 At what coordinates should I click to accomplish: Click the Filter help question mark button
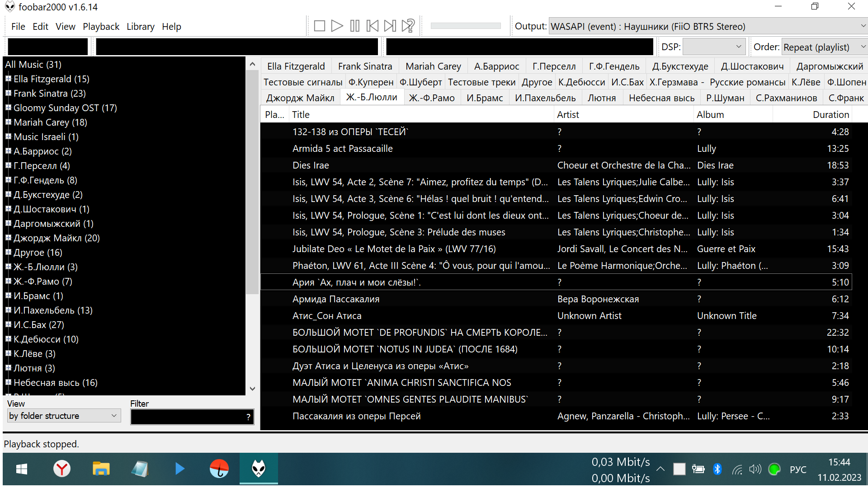[x=248, y=417]
